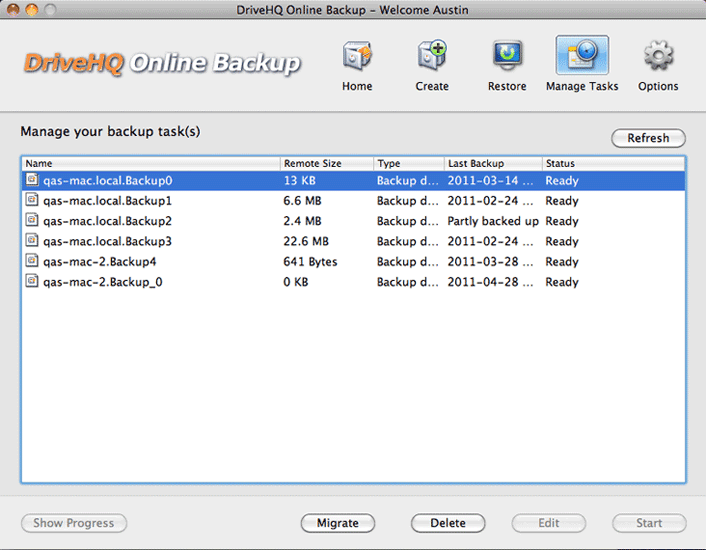Open the Restore toolbar icon

(507, 57)
